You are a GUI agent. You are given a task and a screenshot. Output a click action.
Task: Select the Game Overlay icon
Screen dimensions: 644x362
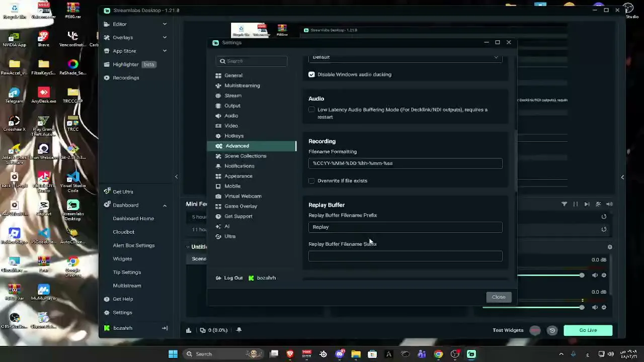point(218,206)
